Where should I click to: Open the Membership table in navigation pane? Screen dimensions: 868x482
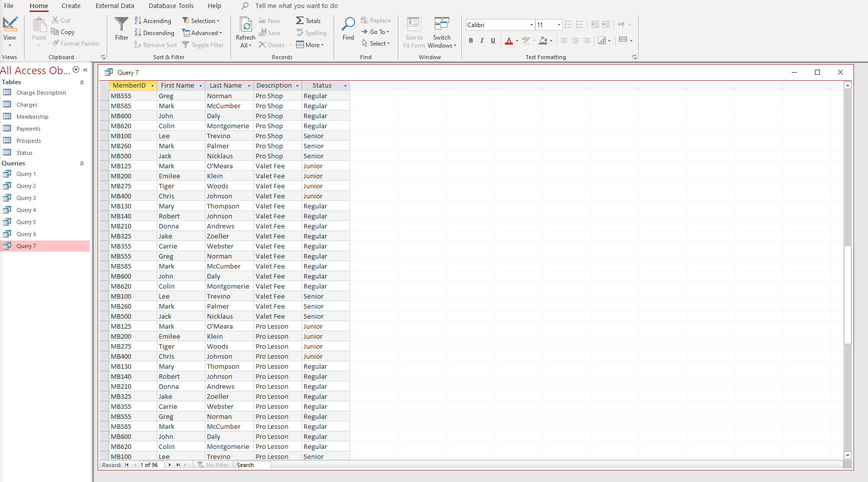point(33,117)
